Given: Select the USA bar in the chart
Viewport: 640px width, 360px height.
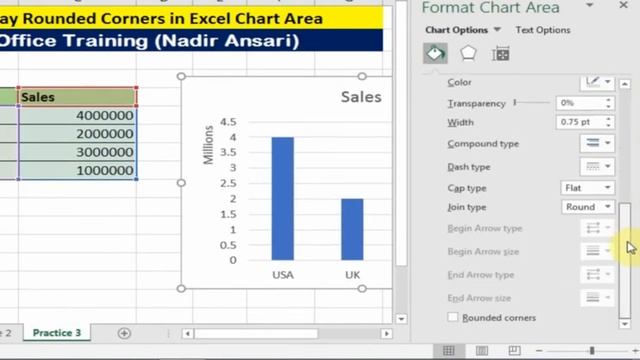Looking at the screenshot, I should click(282, 198).
